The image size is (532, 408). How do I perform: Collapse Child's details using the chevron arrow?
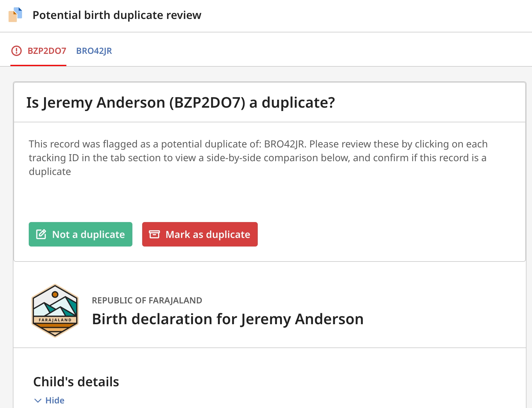click(x=38, y=401)
